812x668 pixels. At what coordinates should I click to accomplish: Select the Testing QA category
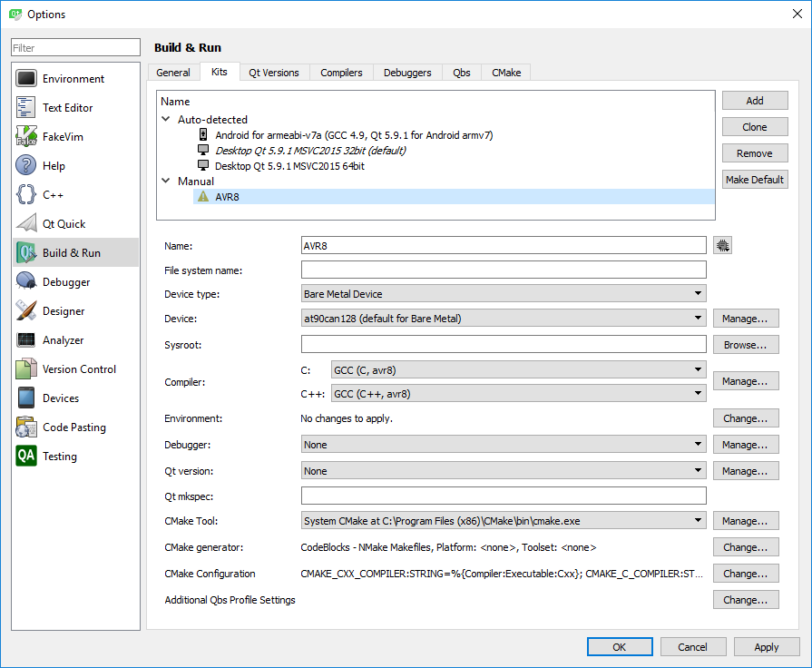pos(59,457)
